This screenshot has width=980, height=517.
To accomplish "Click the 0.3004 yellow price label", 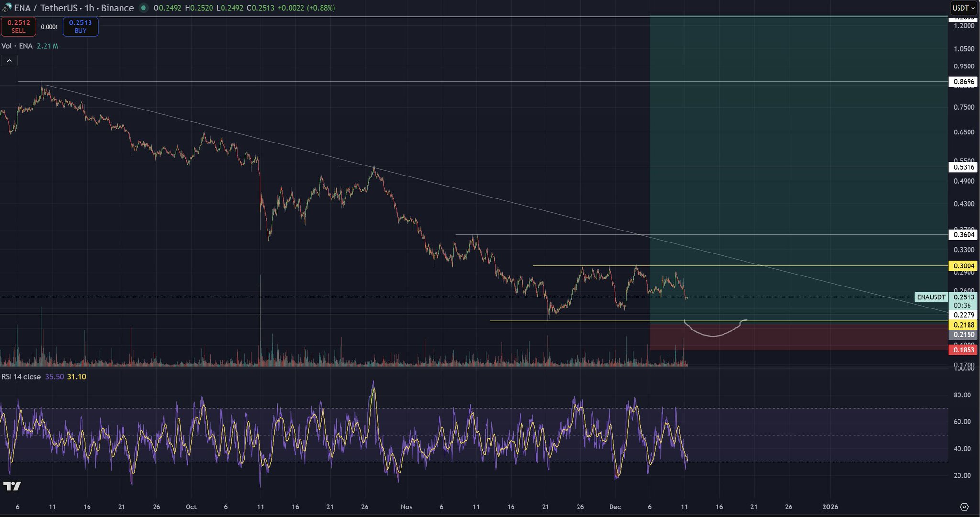I will tap(963, 266).
